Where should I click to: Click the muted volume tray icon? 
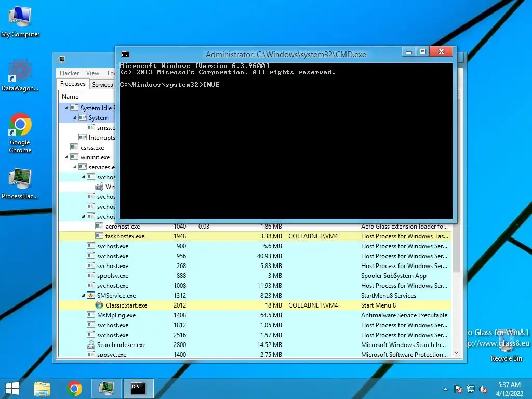pyautogui.click(x=483, y=389)
